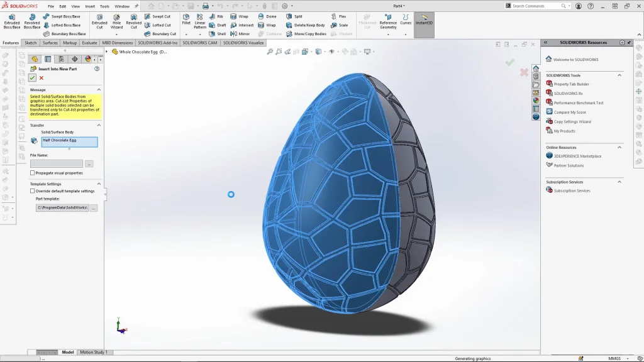This screenshot has height=362, width=644.
Task: Cancel with the red X in PropertyManager
Action: pos(42,78)
